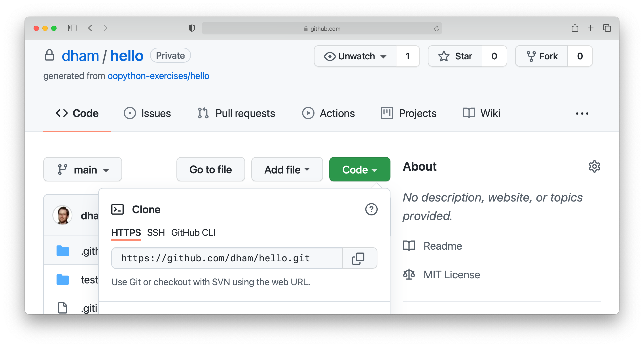
Task: Open the privacy shield icon
Action: click(x=192, y=28)
